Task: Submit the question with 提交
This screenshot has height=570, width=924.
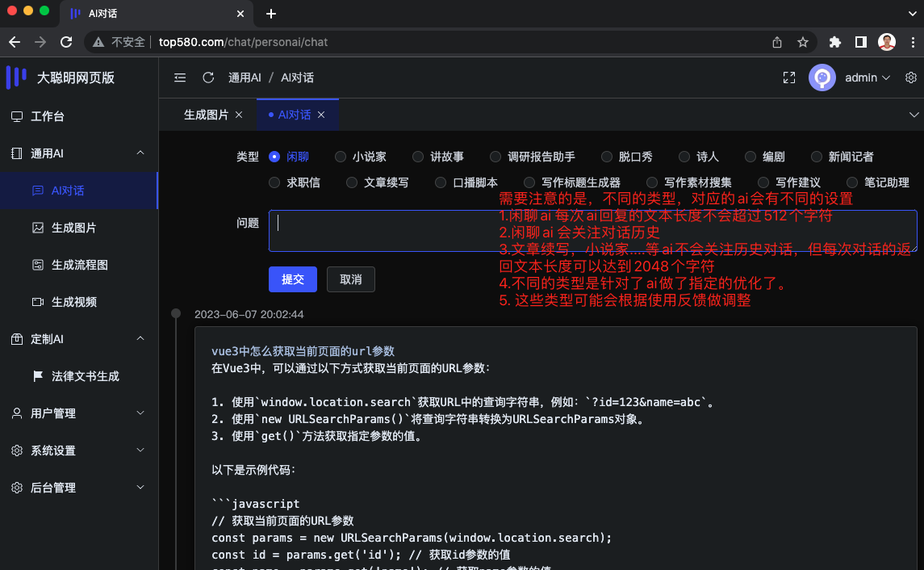Action: tap(292, 279)
